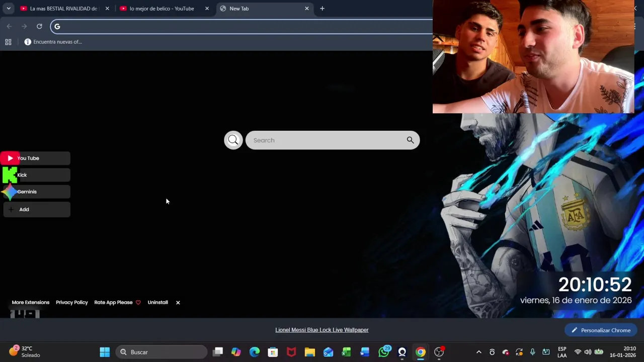Click inside the page Search field
The width and height of the screenshot is (644, 362).
click(333, 140)
